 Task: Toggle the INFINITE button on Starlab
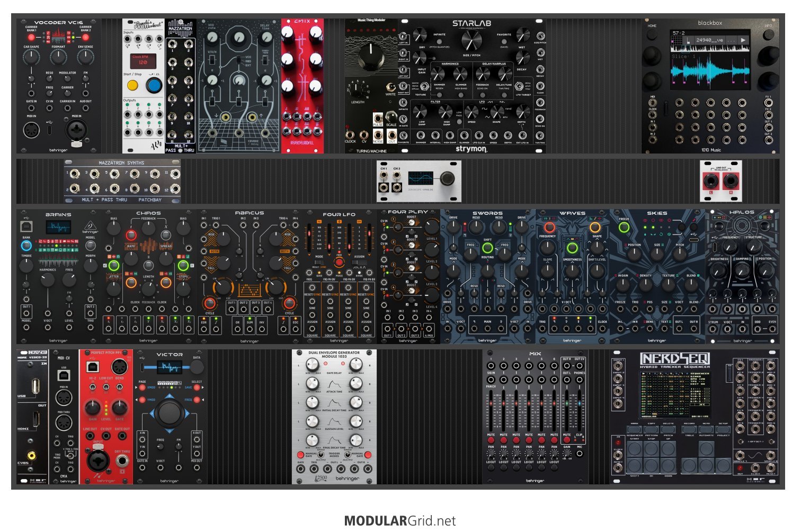(x=439, y=41)
